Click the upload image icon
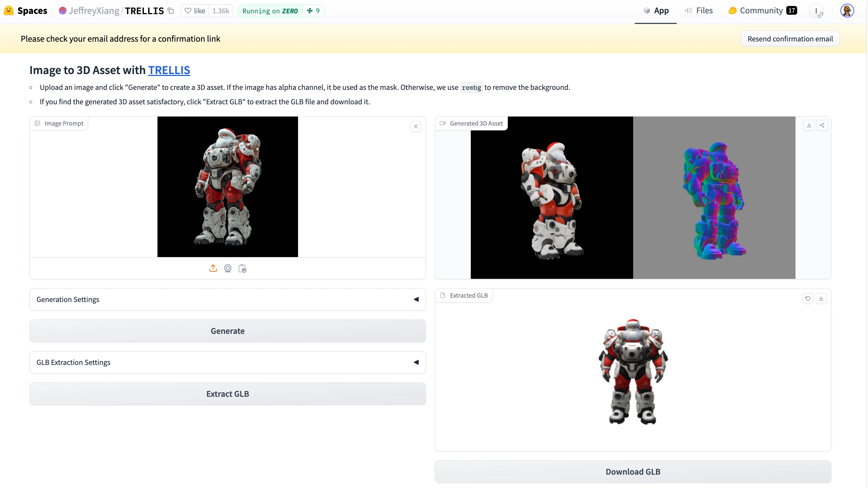The height and width of the screenshot is (488, 868). [x=213, y=268]
